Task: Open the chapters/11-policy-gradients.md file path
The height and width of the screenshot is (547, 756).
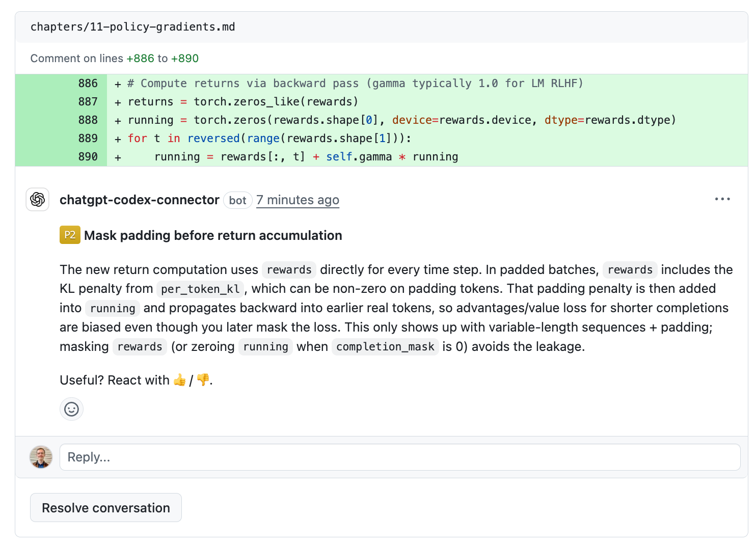Action: 132,27
